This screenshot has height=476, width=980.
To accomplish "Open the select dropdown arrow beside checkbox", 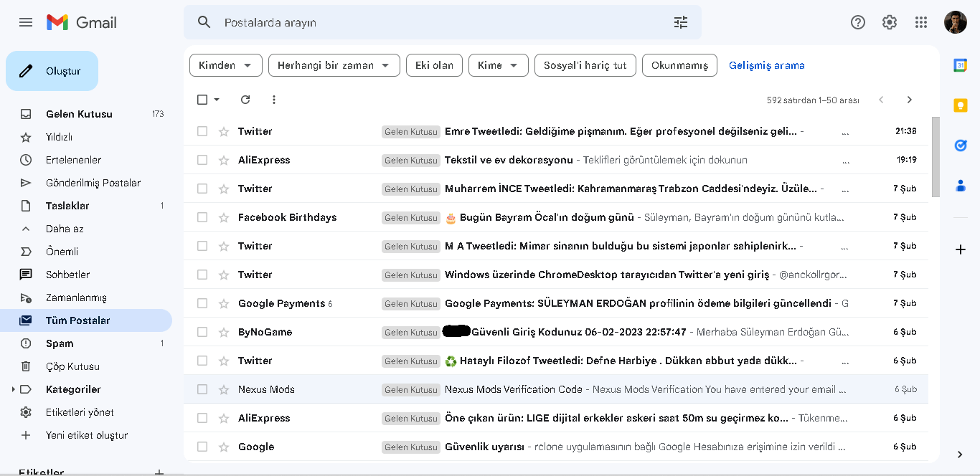I will click(x=217, y=100).
